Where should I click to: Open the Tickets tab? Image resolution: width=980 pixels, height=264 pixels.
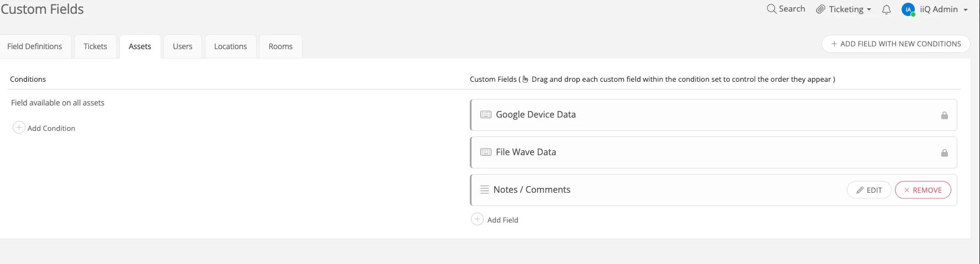pos(96,46)
